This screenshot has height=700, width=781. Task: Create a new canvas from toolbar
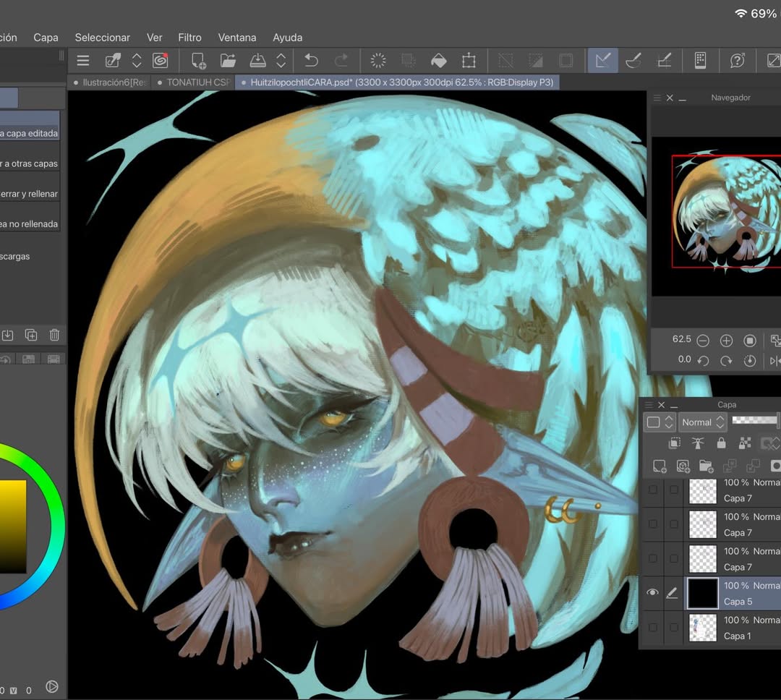(x=199, y=61)
